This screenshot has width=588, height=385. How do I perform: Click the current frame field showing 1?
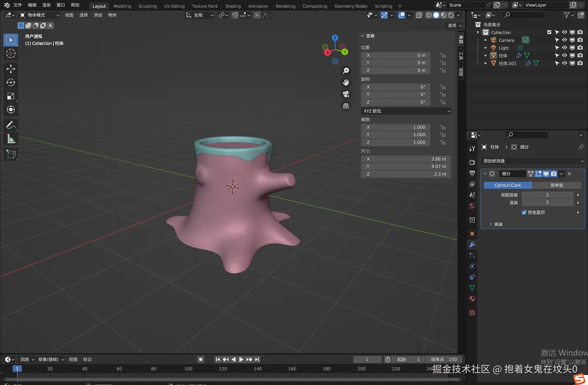(x=367, y=359)
